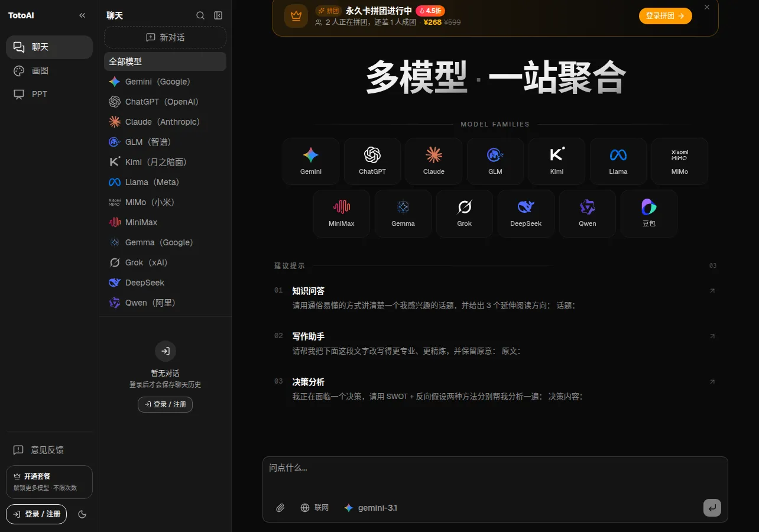Screen dimensions: 759x532
Task: Use the 决策分析 suggested prompt
Action: click(x=495, y=389)
